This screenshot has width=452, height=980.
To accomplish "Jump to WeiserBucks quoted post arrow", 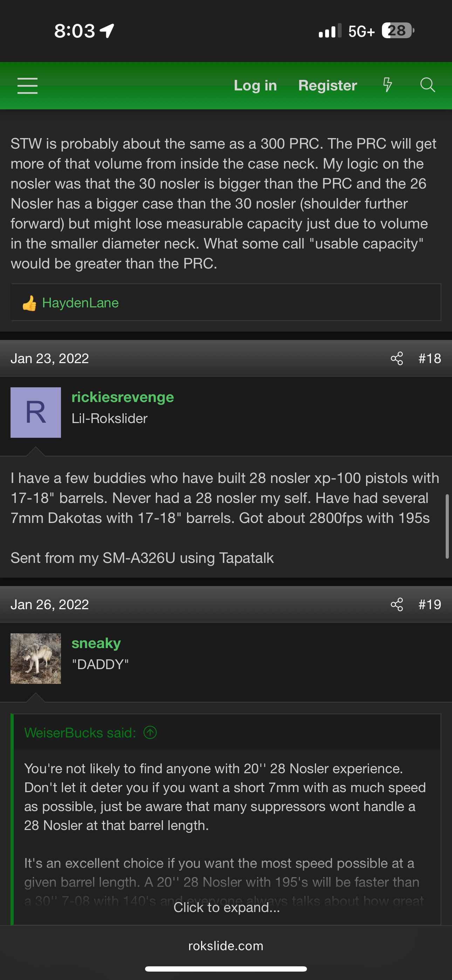I will coord(150,732).
